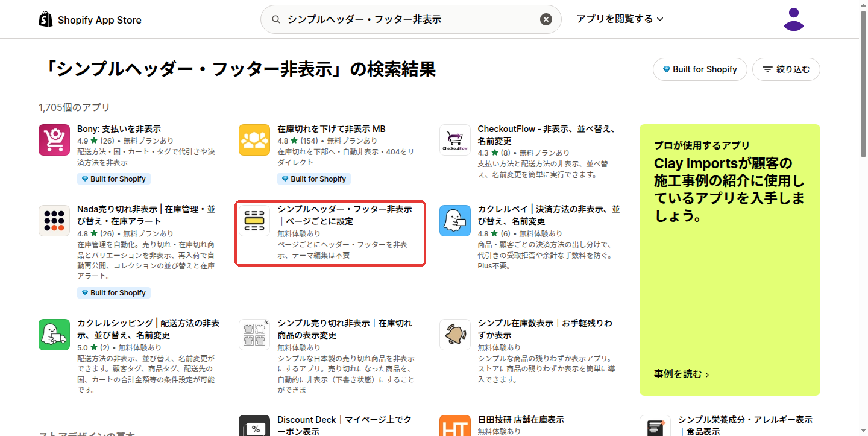Open the シンプルヘッダー・フッター非表示 title link
The image size is (868, 436).
point(345,215)
